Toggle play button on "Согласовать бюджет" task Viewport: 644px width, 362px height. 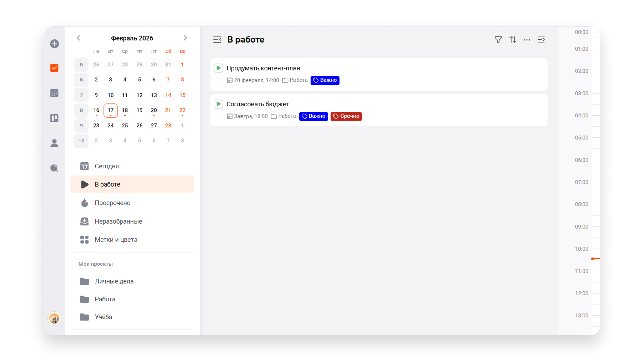(218, 104)
